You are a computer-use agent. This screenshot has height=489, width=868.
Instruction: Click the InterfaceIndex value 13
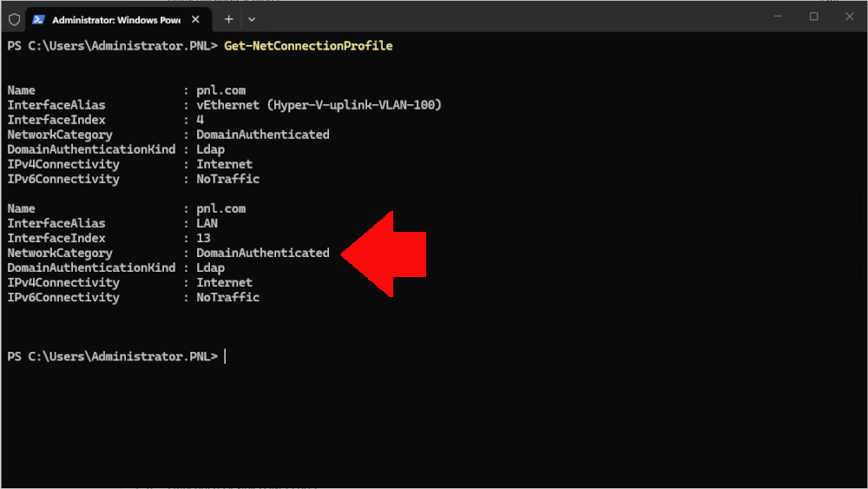(204, 238)
